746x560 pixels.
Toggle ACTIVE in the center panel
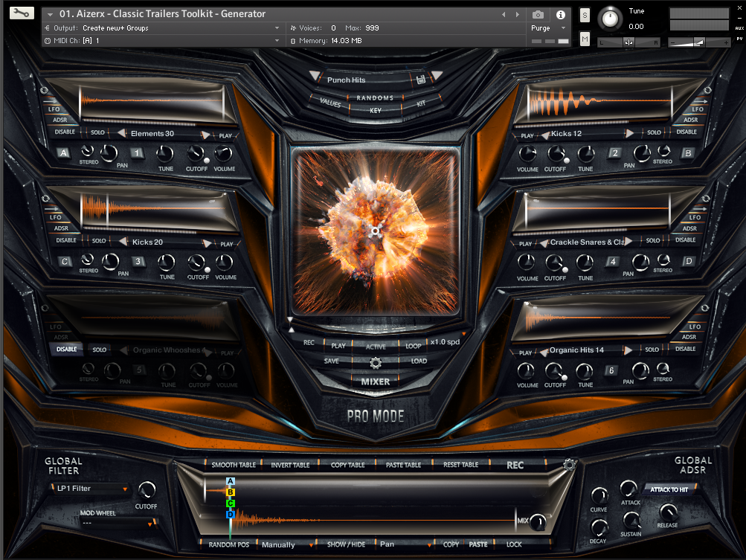pos(376,347)
